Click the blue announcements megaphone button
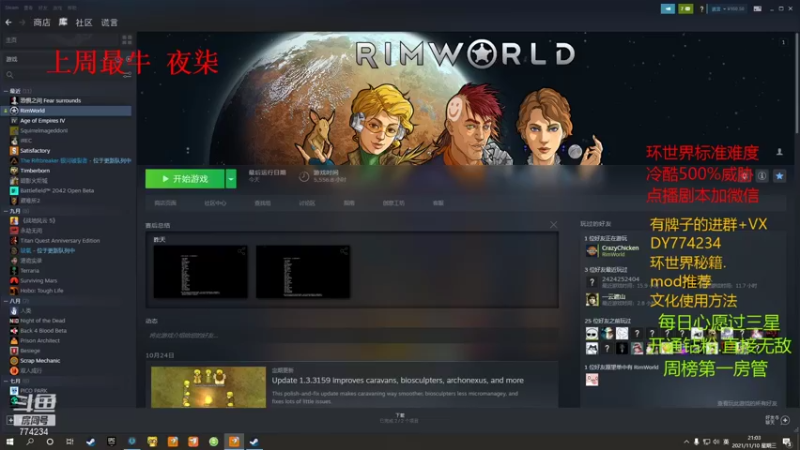 tap(667, 9)
